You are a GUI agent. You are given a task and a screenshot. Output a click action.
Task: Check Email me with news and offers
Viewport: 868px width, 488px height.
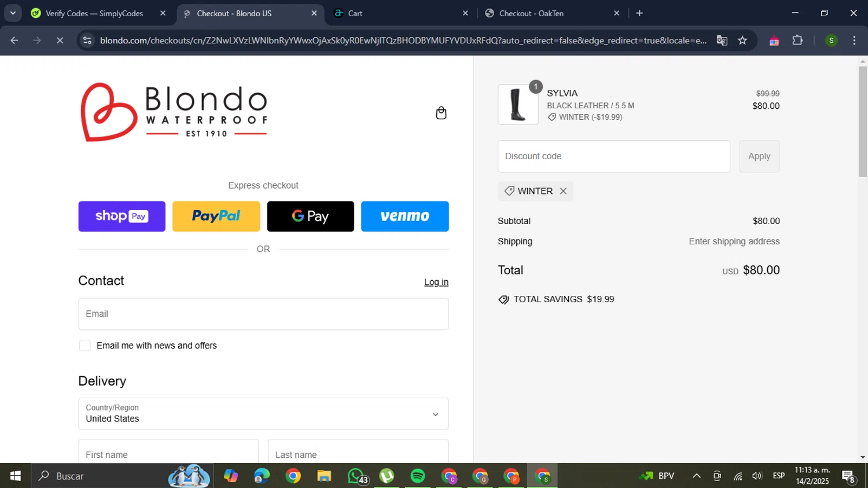click(85, 346)
